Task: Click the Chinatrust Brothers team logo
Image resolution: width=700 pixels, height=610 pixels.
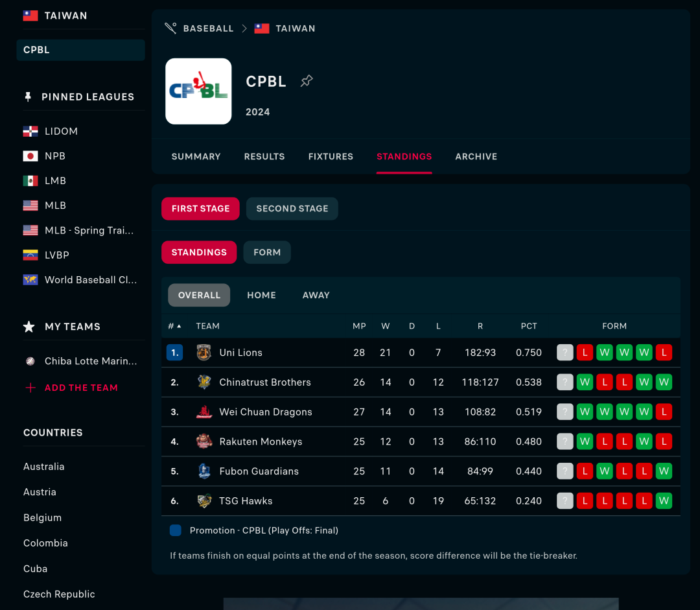Action: [204, 382]
